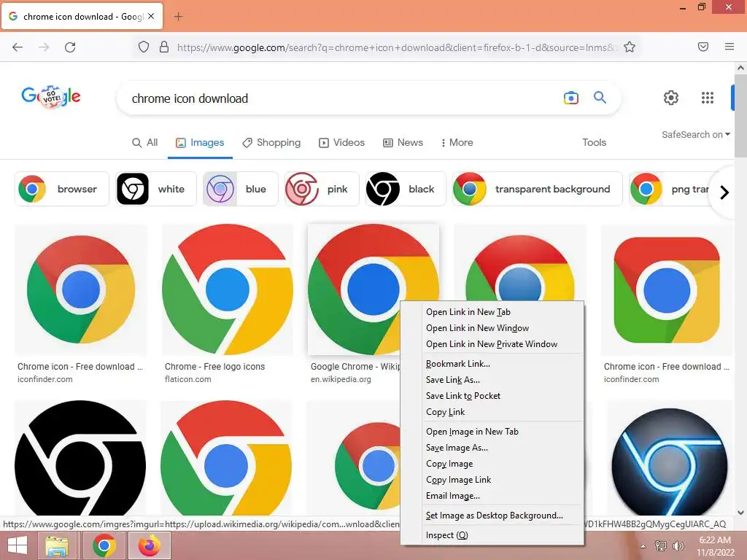Viewport: 747px width, 560px height.
Task: Expand the More search options menu
Action: coord(457,142)
